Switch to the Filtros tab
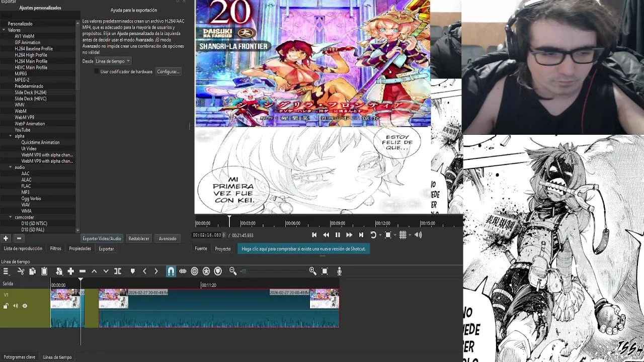Image resolution: width=644 pixels, height=362 pixels. point(55,248)
